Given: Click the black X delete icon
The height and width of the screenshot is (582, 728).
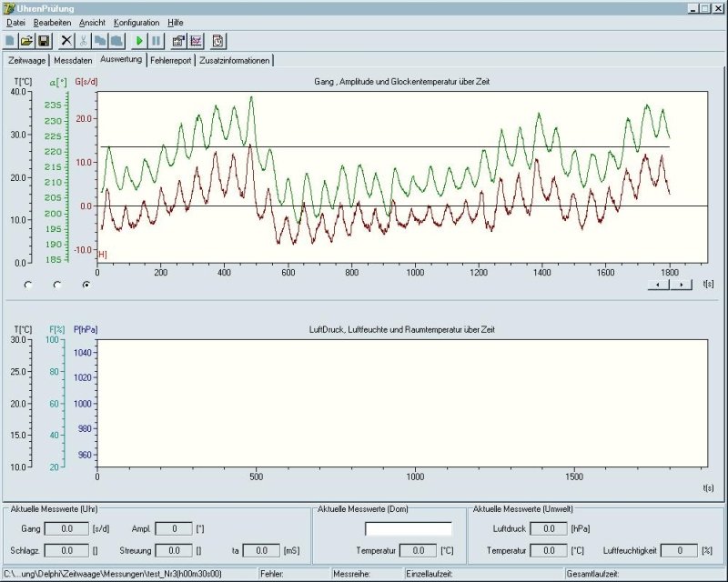Looking at the screenshot, I should [x=66, y=41].
